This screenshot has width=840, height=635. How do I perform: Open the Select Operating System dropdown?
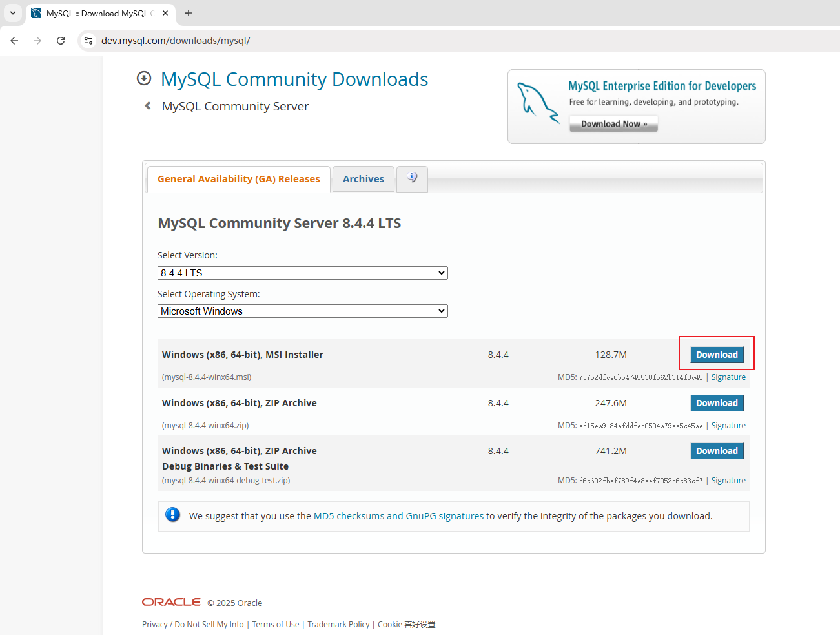click(303, 311)
